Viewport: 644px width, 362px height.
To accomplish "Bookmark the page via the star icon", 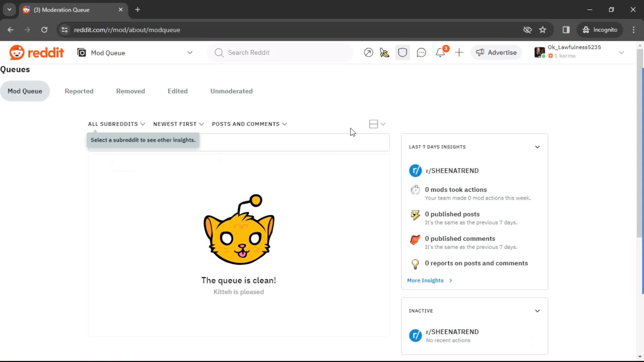I will point(543,30).
